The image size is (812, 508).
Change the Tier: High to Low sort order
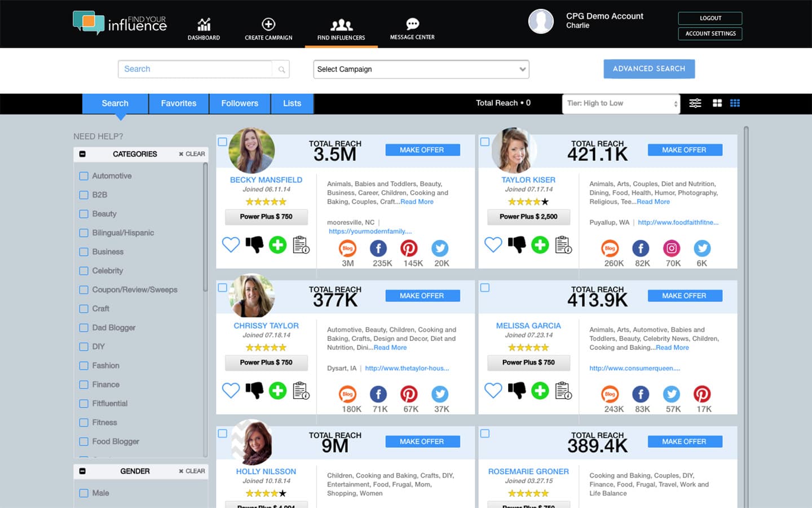(x=620, y=103)
